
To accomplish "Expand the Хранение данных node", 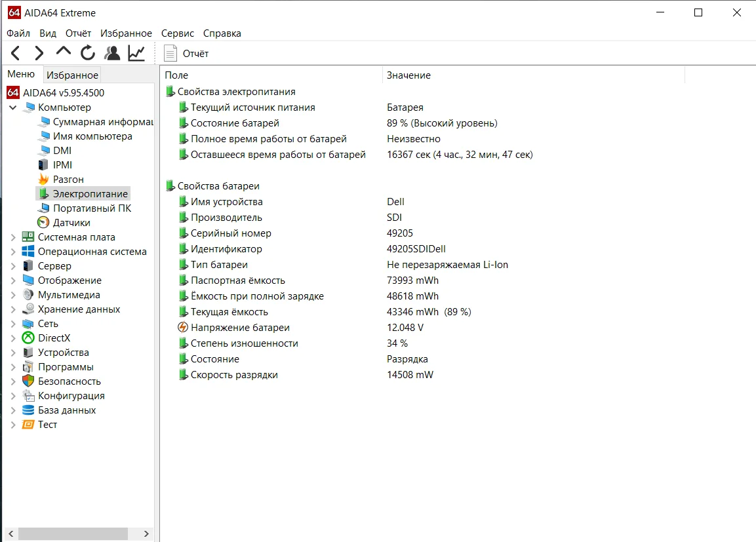I will pos(13,309).
